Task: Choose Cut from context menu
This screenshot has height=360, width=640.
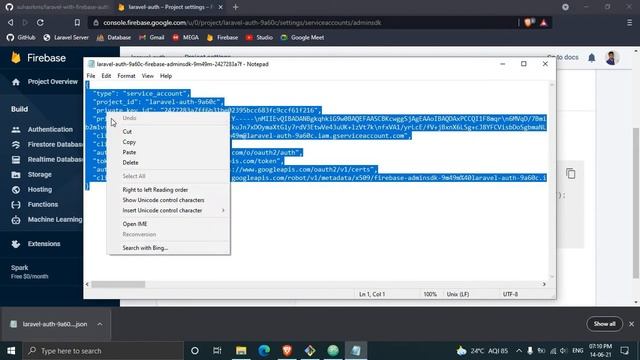Action: point(169,131)
